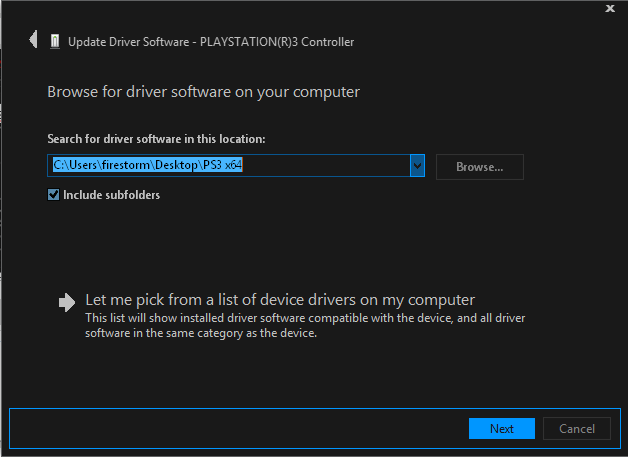Click 'Search for driver software in this location' label
628x457 pixels.
[x=156, y=139]
